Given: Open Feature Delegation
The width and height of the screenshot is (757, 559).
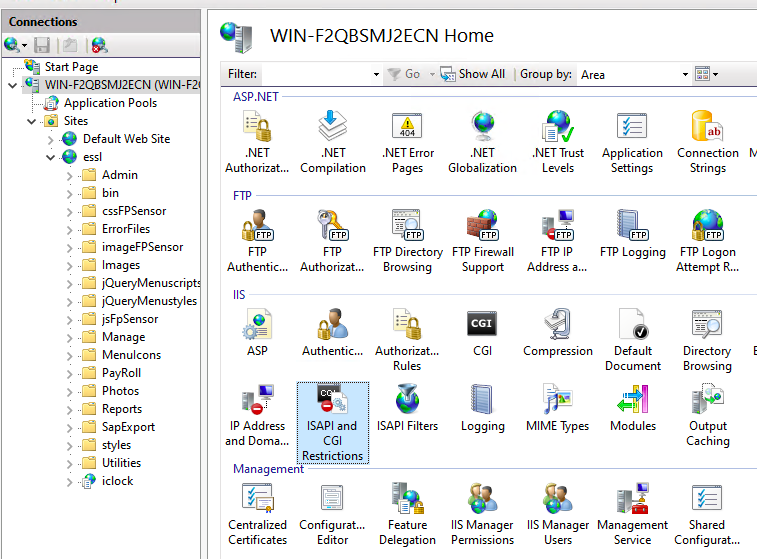Looking at the screenshot, I should pos(407,515).
